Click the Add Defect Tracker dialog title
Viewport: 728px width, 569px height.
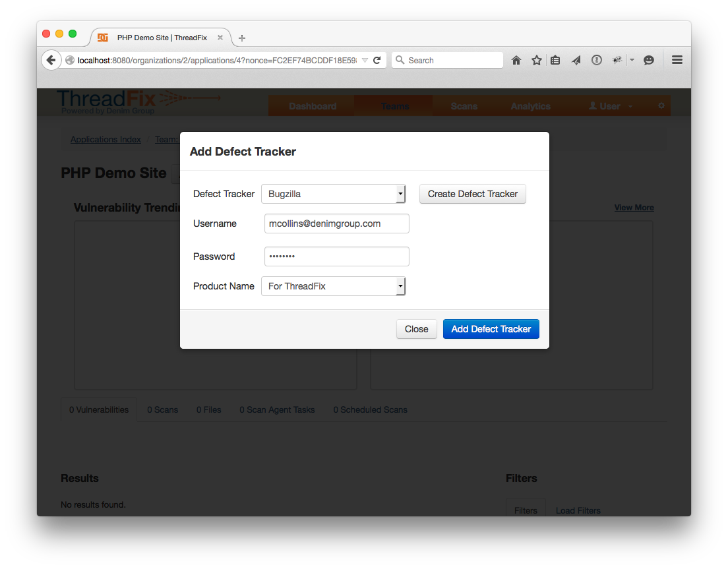click(x=243, y=152)
